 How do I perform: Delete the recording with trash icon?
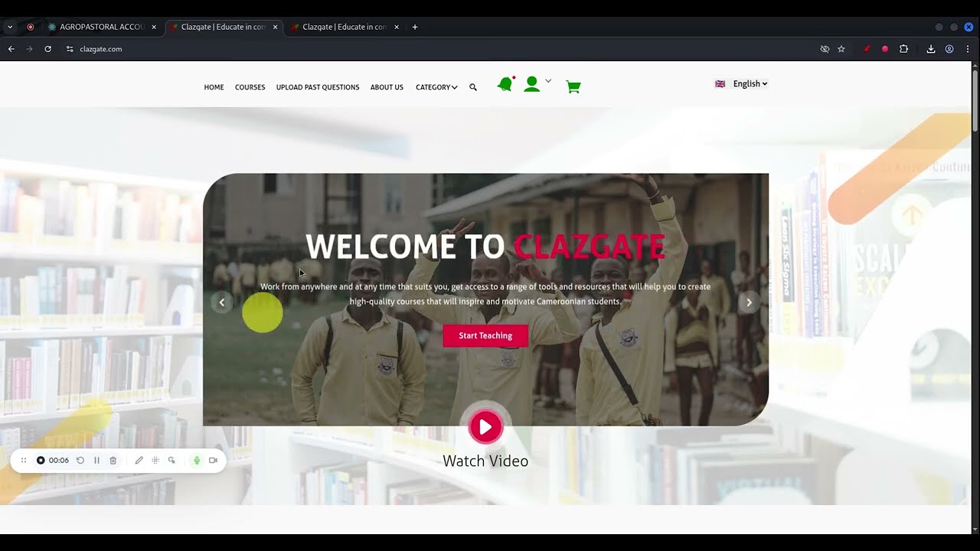pyautogui.click(x=113, y=460)
